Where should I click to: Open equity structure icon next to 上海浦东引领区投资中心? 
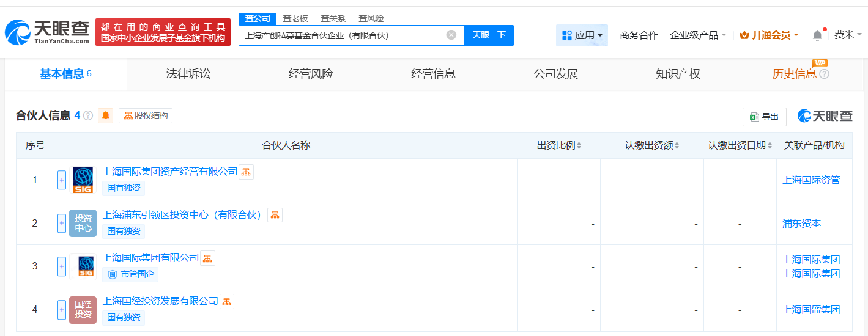(x=275, y=215)
